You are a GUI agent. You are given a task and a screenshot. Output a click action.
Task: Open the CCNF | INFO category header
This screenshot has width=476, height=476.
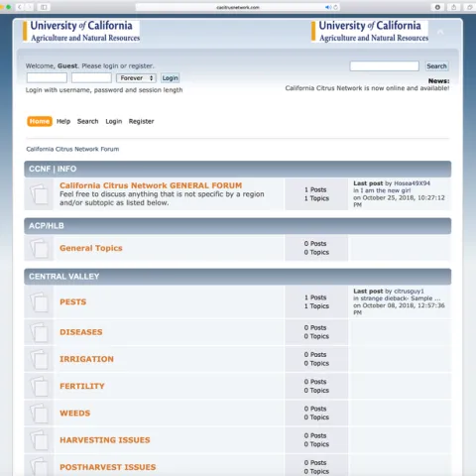pyautogui.click(x=53, y=169)
